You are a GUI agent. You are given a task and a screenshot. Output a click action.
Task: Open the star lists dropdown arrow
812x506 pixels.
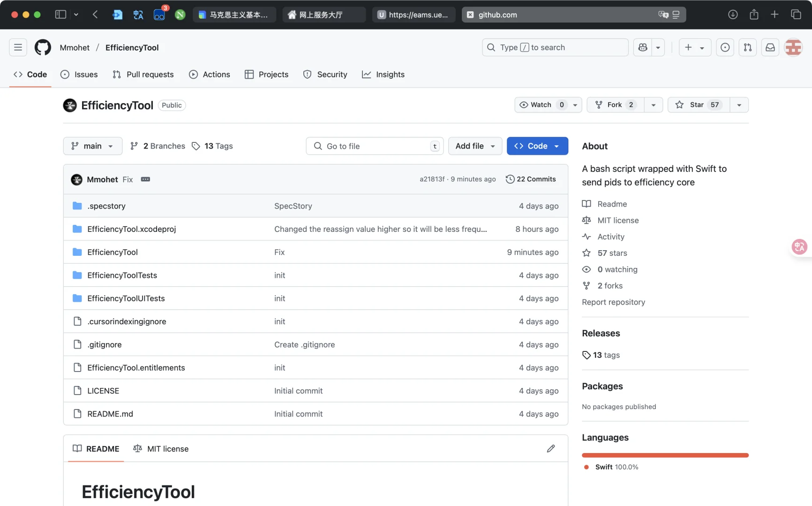coord(739,105)
